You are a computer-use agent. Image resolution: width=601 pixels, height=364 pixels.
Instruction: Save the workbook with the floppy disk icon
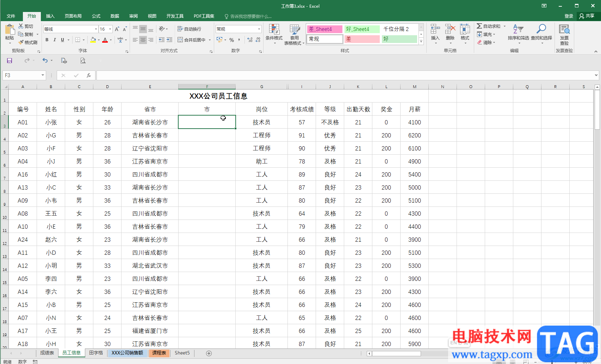[10, 61]
